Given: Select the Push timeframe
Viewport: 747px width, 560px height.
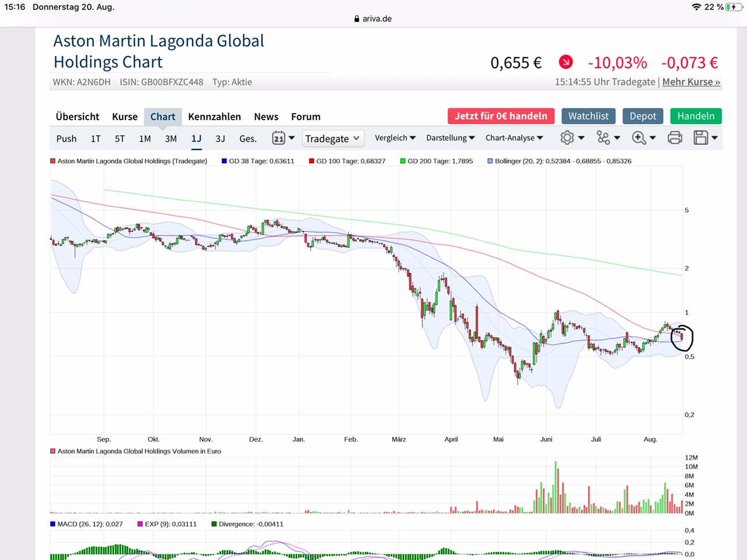Looking at the screenshot, I should (x=67, y=139).
